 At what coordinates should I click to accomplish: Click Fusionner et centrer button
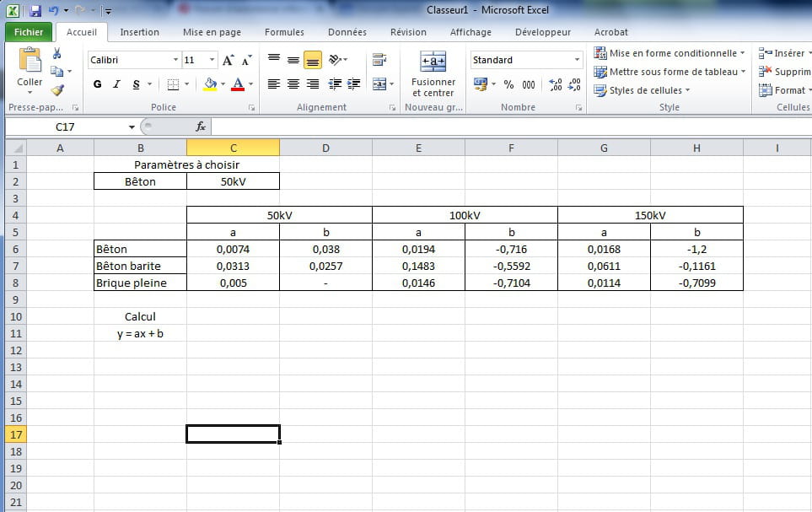[433, 74]
